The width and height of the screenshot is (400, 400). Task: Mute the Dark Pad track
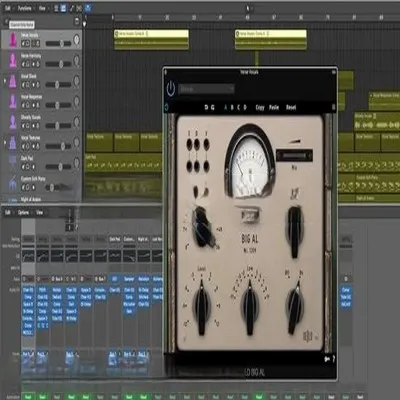click(x=23, y=167)
